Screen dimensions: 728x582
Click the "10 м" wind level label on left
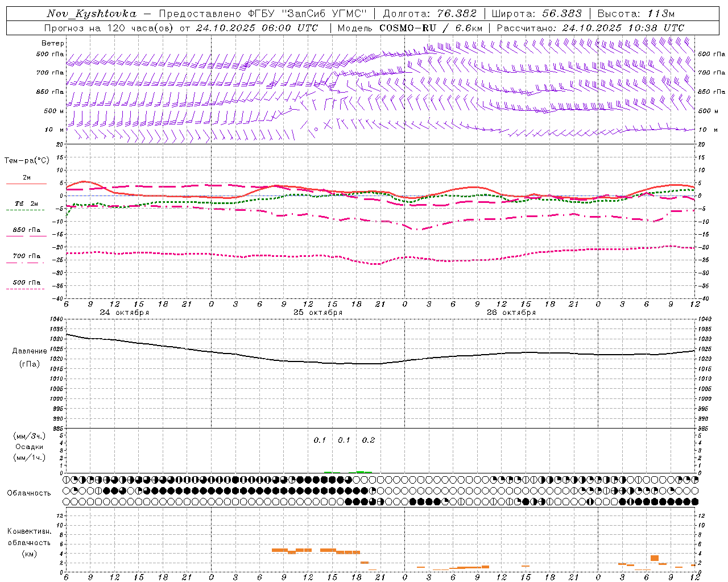click(x=55, y=130)
